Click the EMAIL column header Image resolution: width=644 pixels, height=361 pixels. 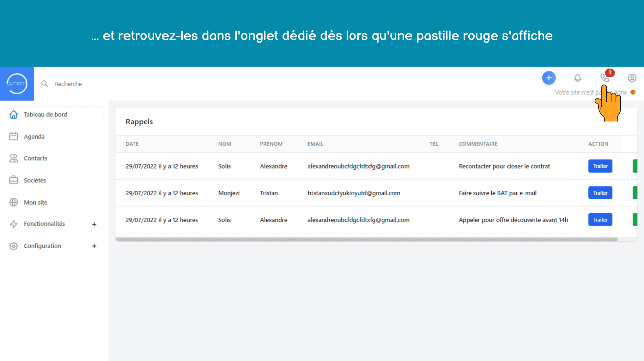coord(315,144)
